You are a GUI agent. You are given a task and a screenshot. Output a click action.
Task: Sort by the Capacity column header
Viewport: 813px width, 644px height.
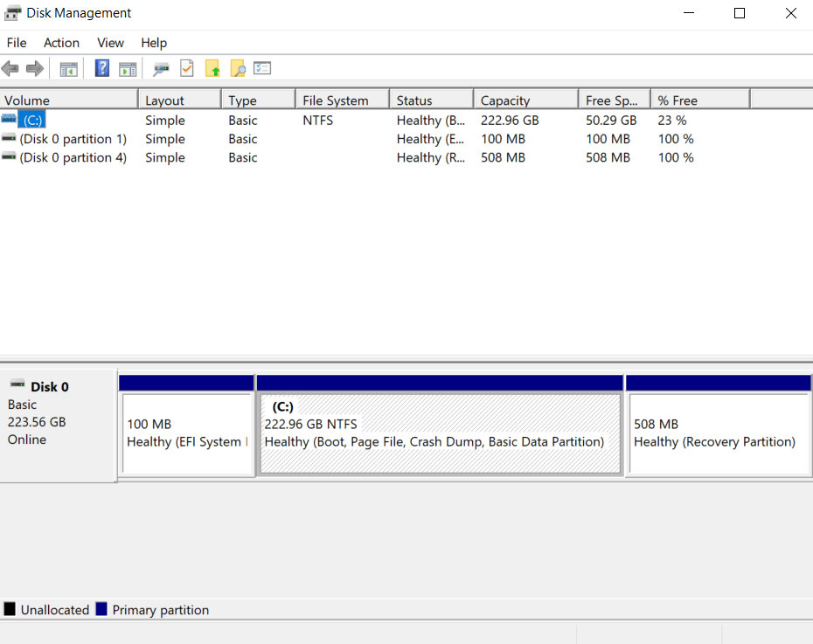click(525, 100)
